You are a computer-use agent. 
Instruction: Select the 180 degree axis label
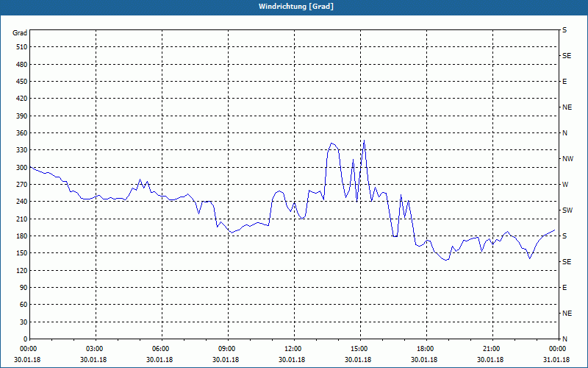(21, 236)
